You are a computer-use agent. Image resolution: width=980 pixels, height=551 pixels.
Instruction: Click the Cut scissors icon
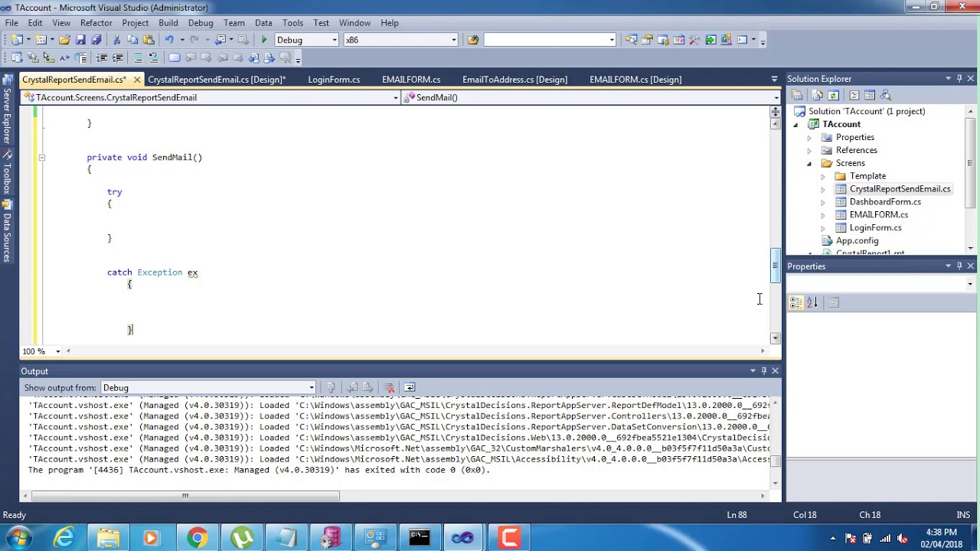(117, 40)
